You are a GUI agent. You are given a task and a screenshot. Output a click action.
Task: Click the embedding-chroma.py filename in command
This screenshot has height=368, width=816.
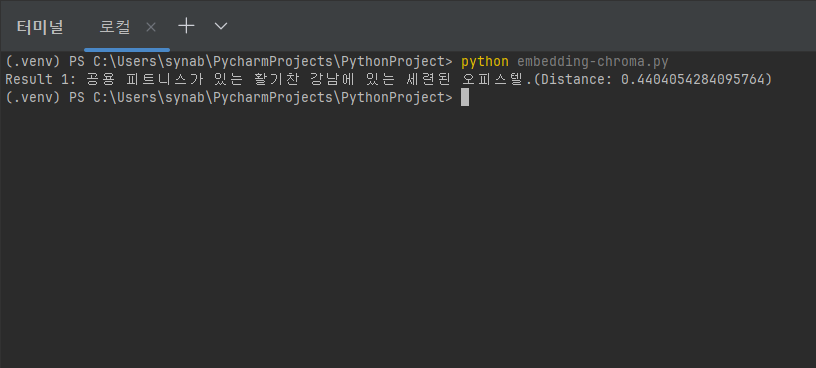tap(593, 62)
